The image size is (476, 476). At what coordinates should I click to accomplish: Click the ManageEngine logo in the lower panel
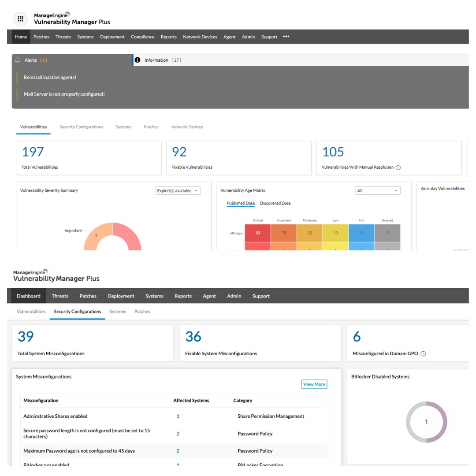point(30,273)
